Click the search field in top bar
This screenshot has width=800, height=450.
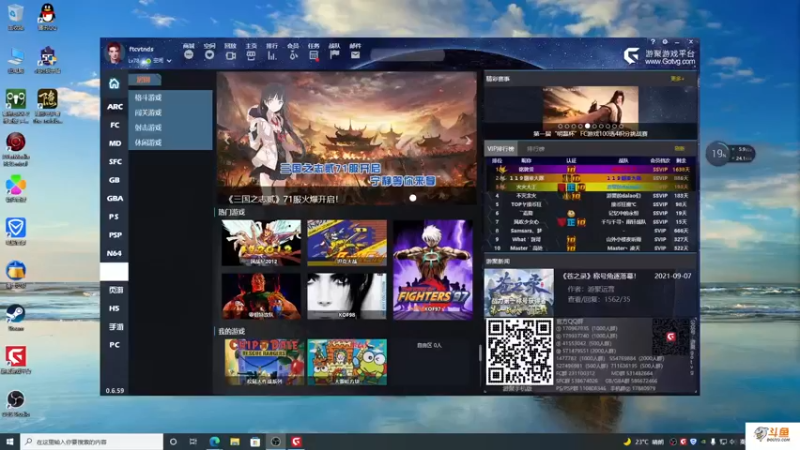[408, 55]
